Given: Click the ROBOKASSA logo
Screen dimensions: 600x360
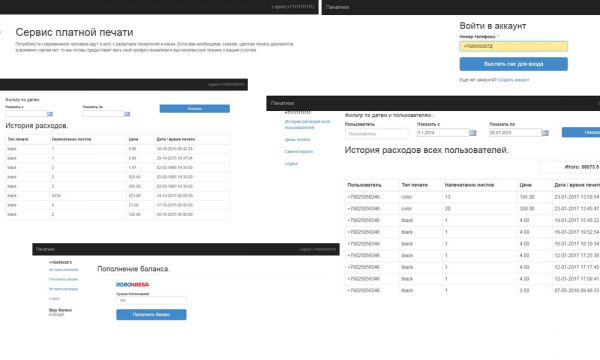Looking at the screenshot, I should 132,284.
